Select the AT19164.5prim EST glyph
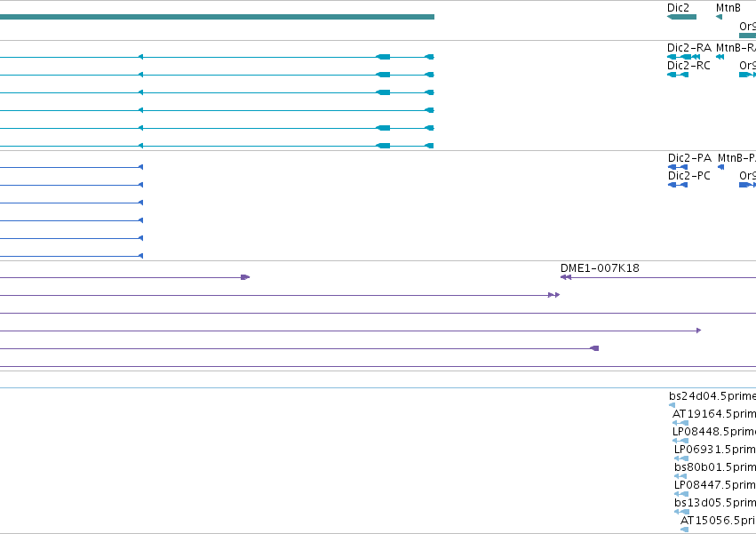 680,423
